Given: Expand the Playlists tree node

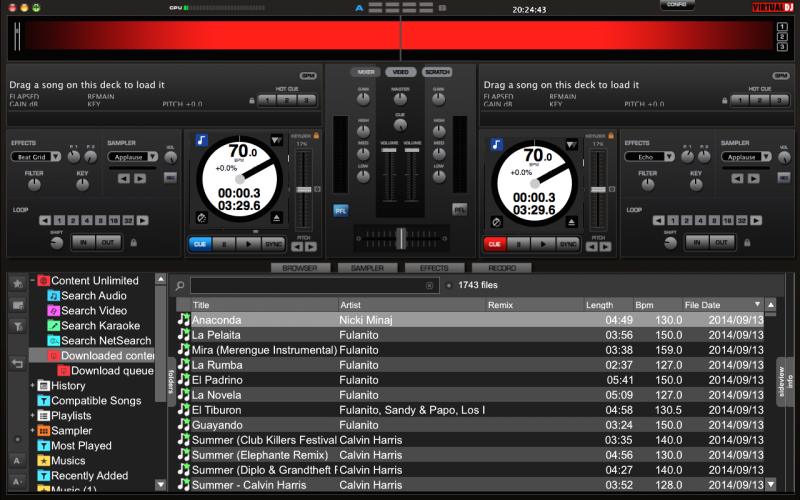Looking at the screenshot, I should click(33, 416).
